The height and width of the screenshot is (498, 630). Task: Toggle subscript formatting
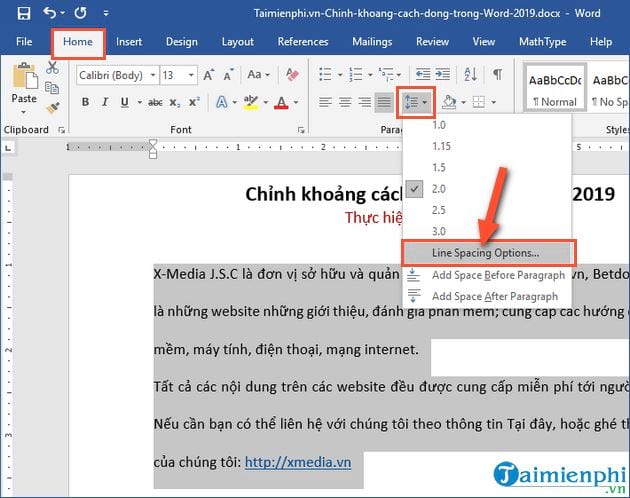(x=174, y=102)
